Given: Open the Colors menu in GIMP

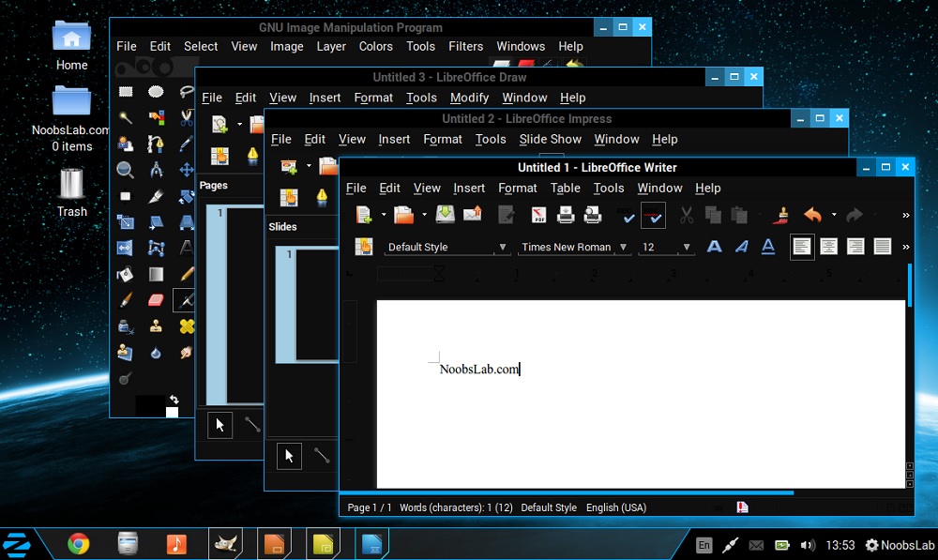Looking at the screenshot, I should click(376, 46).
